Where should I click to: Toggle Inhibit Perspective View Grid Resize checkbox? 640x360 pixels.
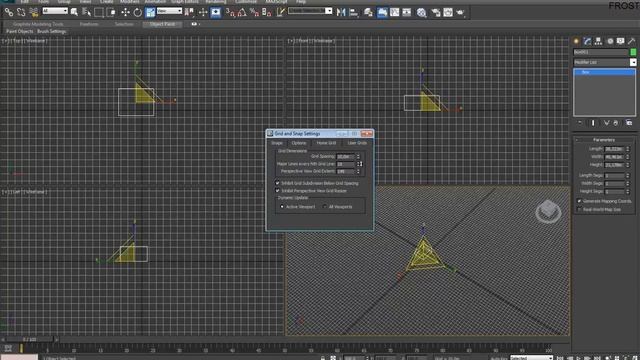pos(278,191)
